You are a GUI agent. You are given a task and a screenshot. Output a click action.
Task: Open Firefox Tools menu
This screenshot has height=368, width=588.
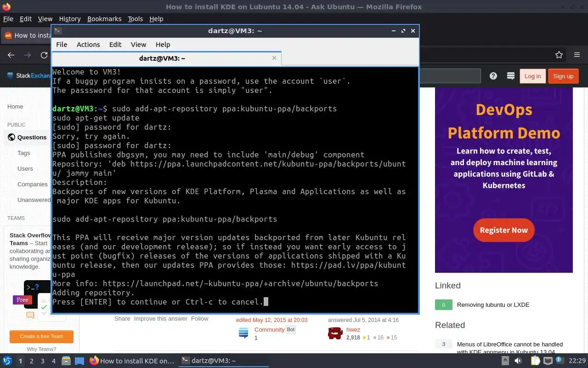pos(136,19)
